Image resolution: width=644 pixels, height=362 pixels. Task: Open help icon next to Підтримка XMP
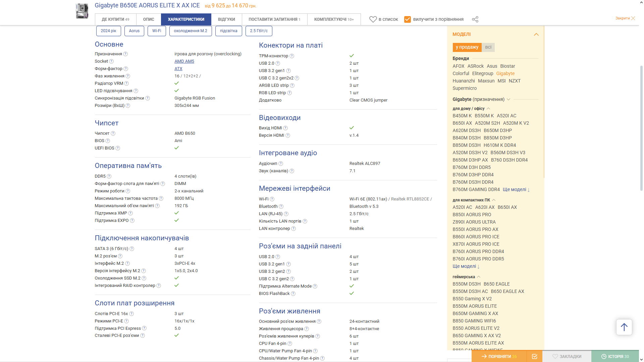click(130, 213)
